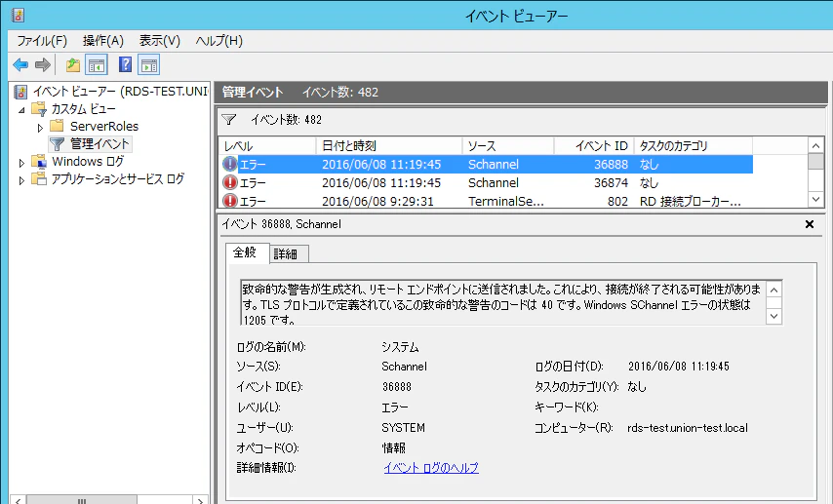Click the アプリケーションとサービス ログ folder icon
Image resolution: width=833 pixels, height=504 pixels.
click(39, 178)
